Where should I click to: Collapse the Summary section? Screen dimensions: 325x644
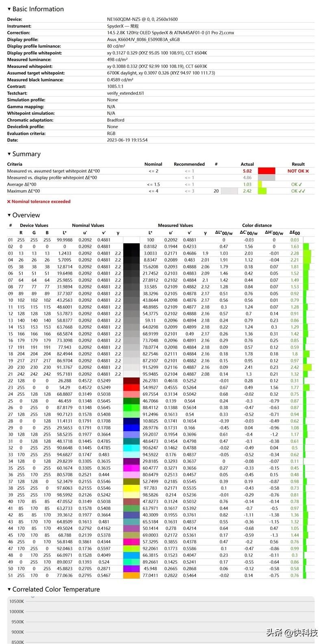coord(9,154)
